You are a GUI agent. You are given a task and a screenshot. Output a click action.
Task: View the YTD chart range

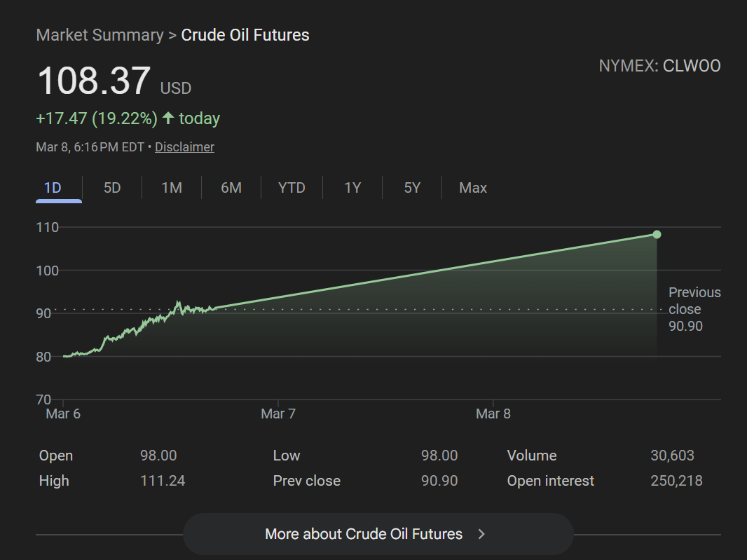click(292, 188)
